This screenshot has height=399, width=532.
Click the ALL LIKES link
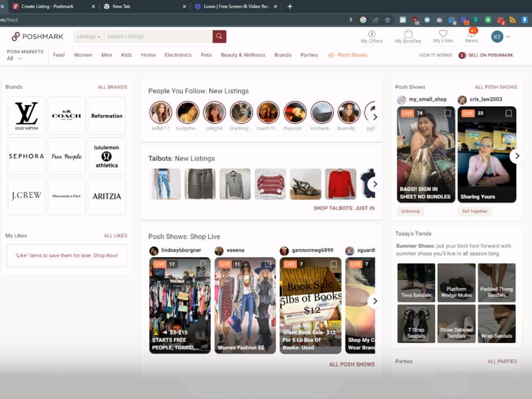115,236
